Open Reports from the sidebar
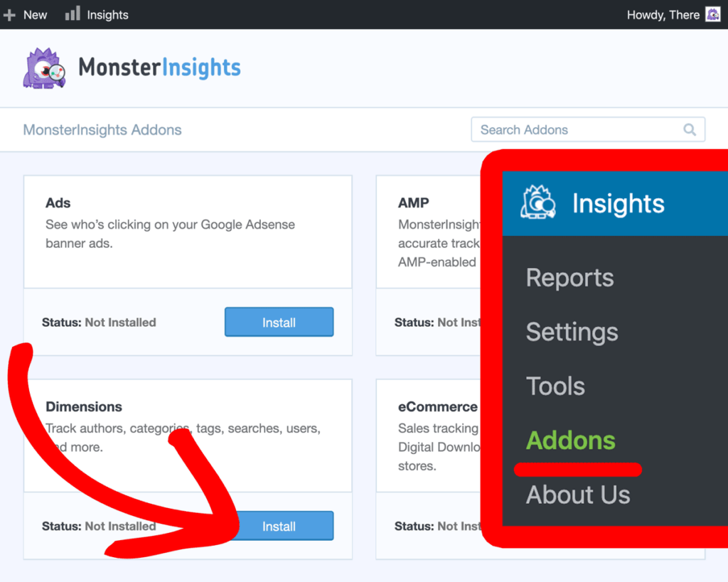The image size is (728, 582). pyautogui.click(x=569, y=278)
